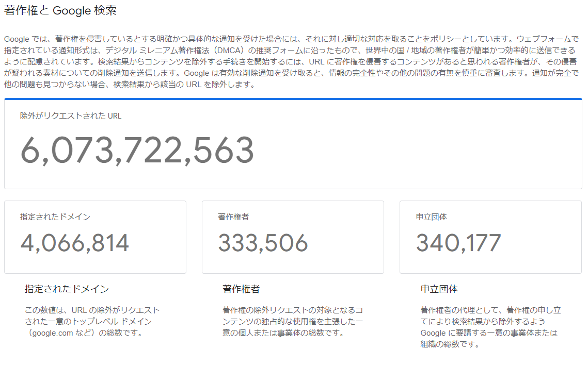The width and height of the screenshot is (588, 365).
Task: Select the 340,177 reporting organizations figure
Action: pyautogui.click(x=458, y=243)
